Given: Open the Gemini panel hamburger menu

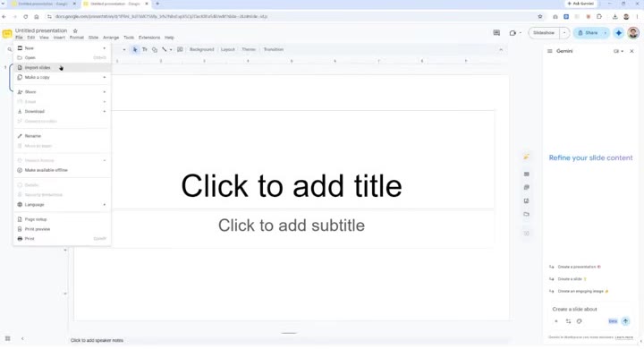Looking at the screenshot, I should (549, 51).
